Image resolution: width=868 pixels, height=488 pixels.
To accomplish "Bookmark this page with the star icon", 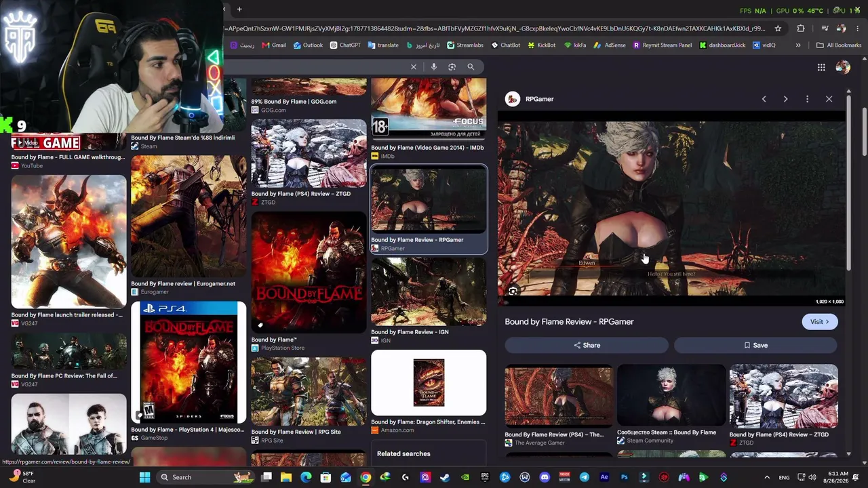I will 778,28.
